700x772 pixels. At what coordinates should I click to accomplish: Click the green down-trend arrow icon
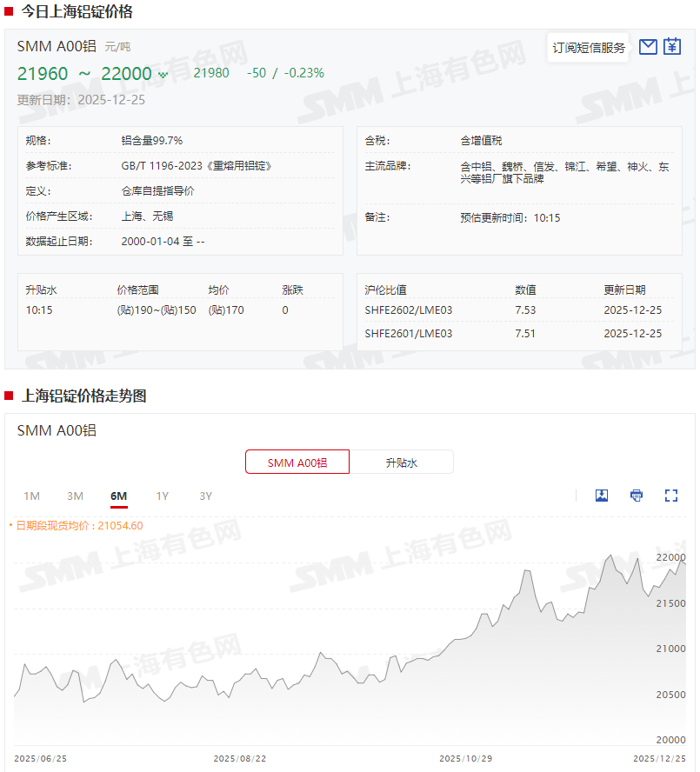click(x=163, y=75)
